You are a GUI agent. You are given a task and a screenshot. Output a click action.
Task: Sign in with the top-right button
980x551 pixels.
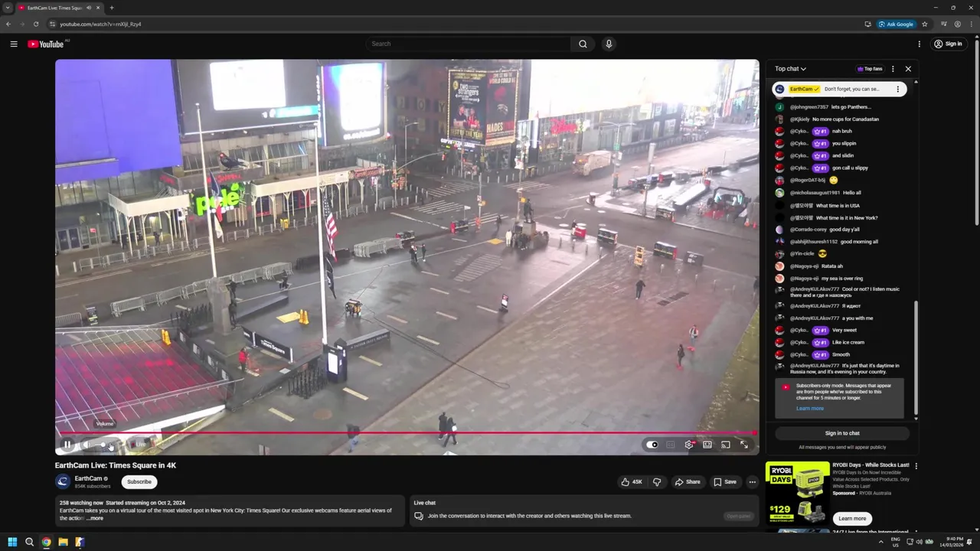pyautogui.click(x=948, y=44)
